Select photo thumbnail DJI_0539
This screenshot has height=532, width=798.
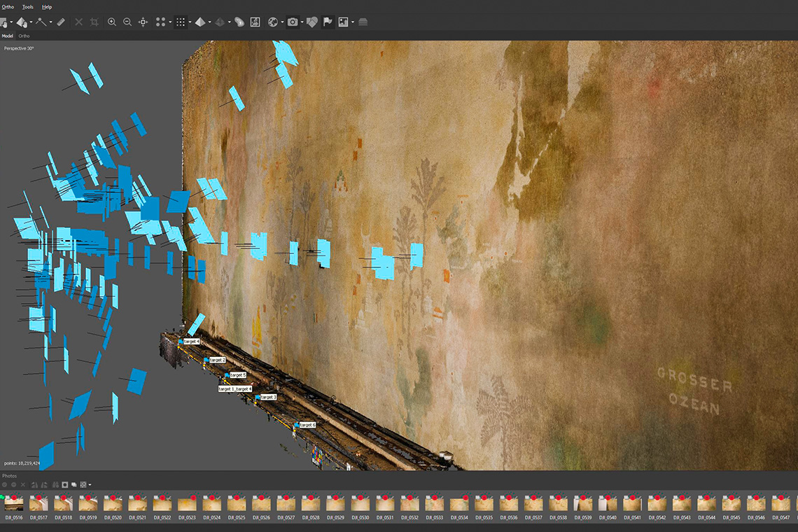582,504
